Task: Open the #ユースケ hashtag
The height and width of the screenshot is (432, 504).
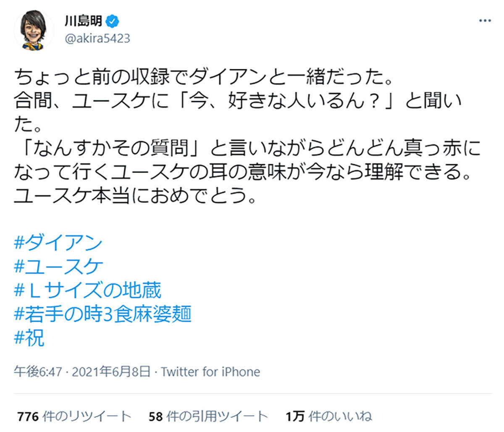Action: coord(58,267)
